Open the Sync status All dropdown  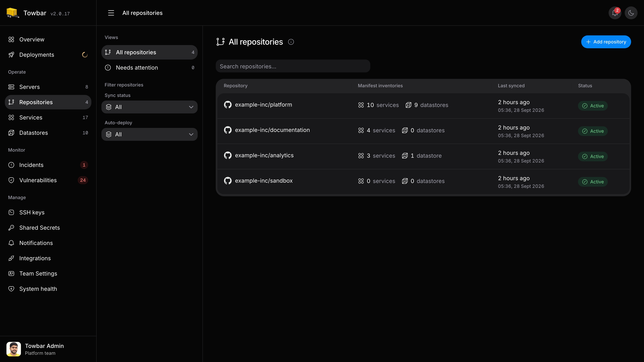click(150, 107)
